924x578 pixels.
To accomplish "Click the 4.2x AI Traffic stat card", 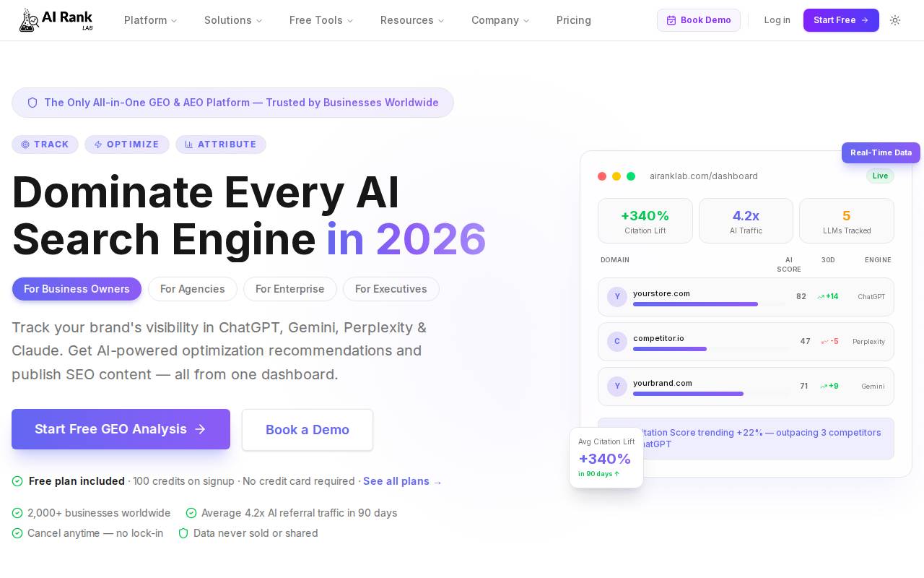I will [746, 221].
